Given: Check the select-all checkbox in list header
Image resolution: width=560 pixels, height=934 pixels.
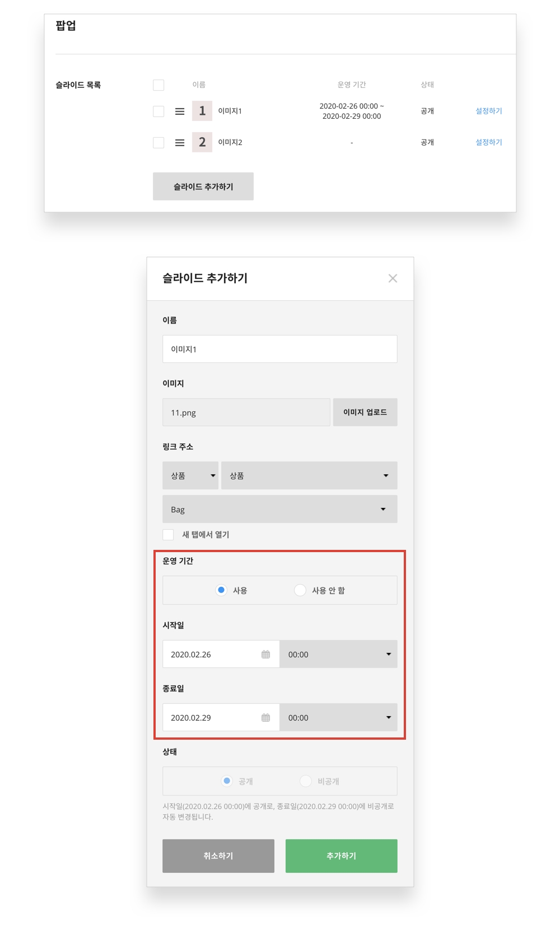Looking at the screenshot, I should 158,85.
